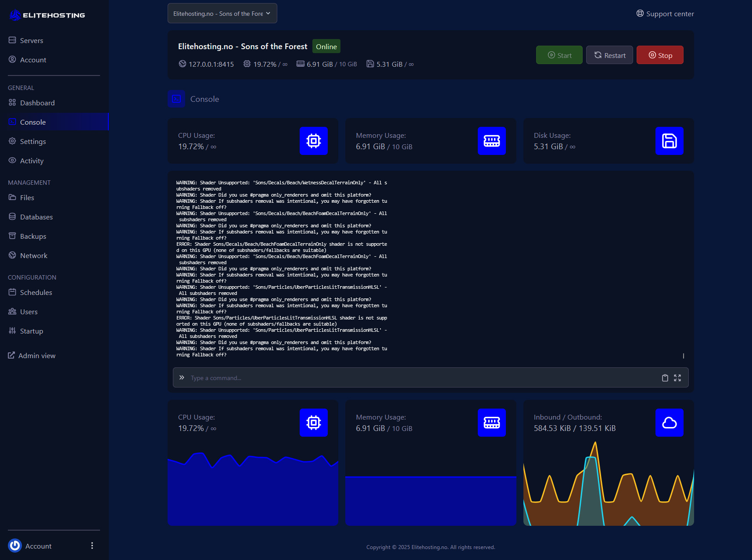Open account options three-dot menu
Image resolution: width=752 pixels, height=560 pixels.
[92, 546]
